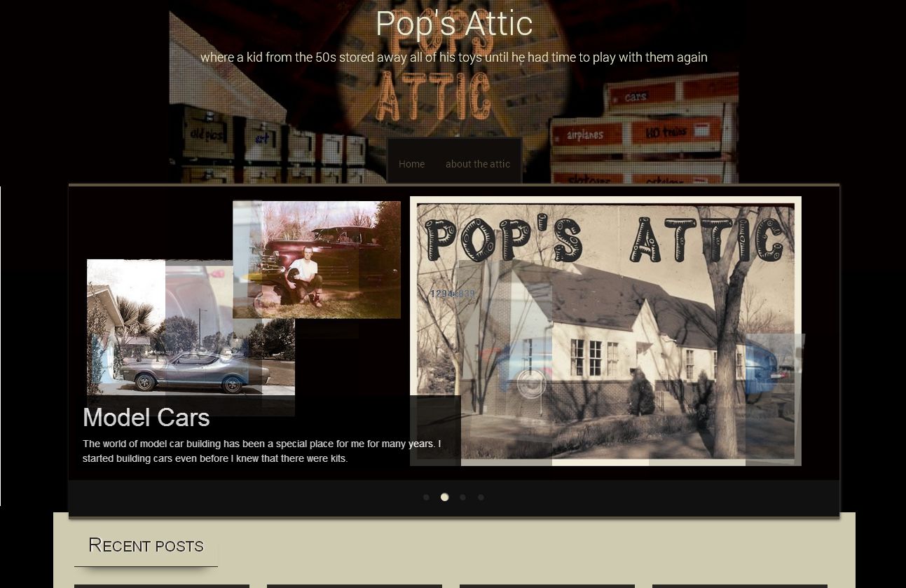Image resolution: width=906 pixels, height=588 pixels.
Task: Jump to the fourth slideshow dot
Action: click(481, 498)
